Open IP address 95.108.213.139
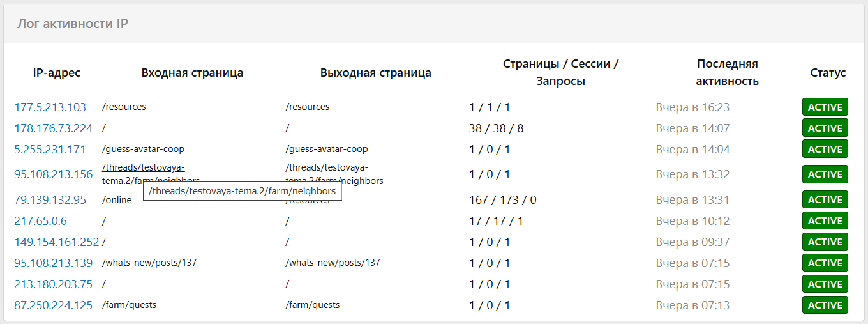 [53, 263]
